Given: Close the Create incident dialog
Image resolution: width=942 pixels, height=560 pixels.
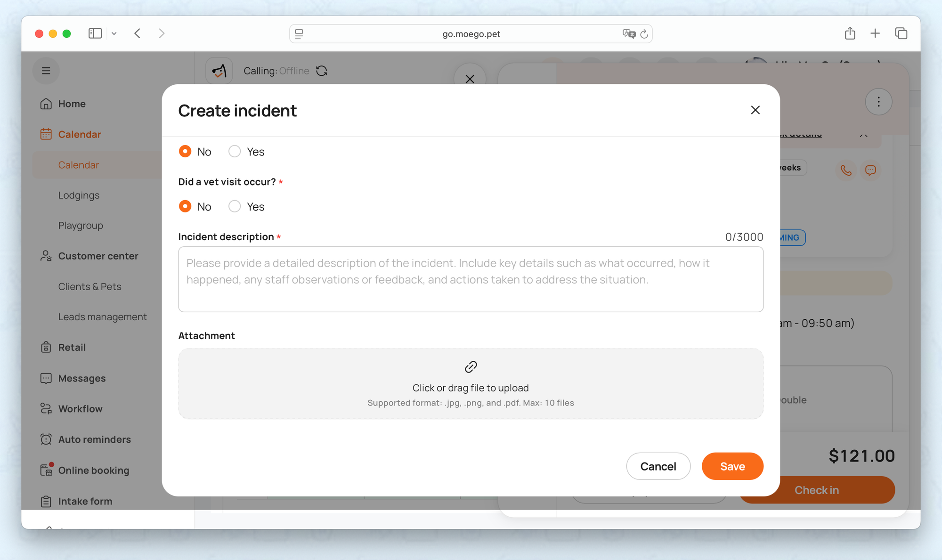Looking at the screenshot, I should click(x=755, y=110).
